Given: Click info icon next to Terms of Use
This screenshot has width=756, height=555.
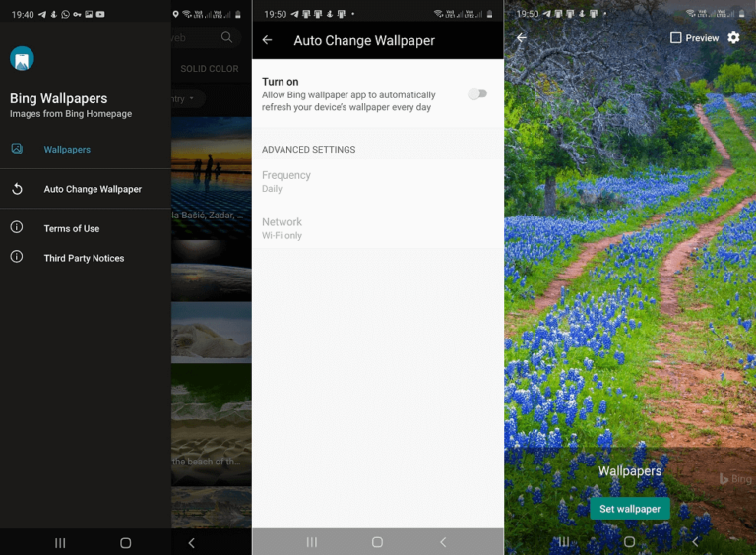Looking at the screenshot, I should pos(17,227).
